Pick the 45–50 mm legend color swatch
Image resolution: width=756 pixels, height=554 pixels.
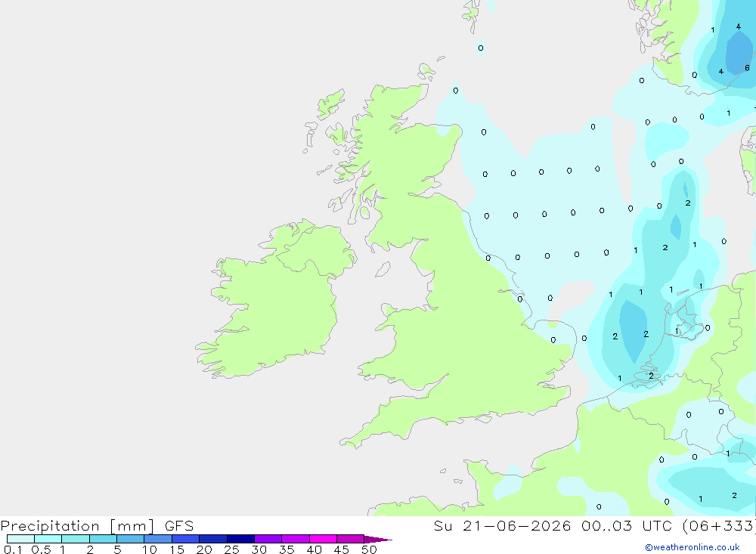click(x=351, y=539)
